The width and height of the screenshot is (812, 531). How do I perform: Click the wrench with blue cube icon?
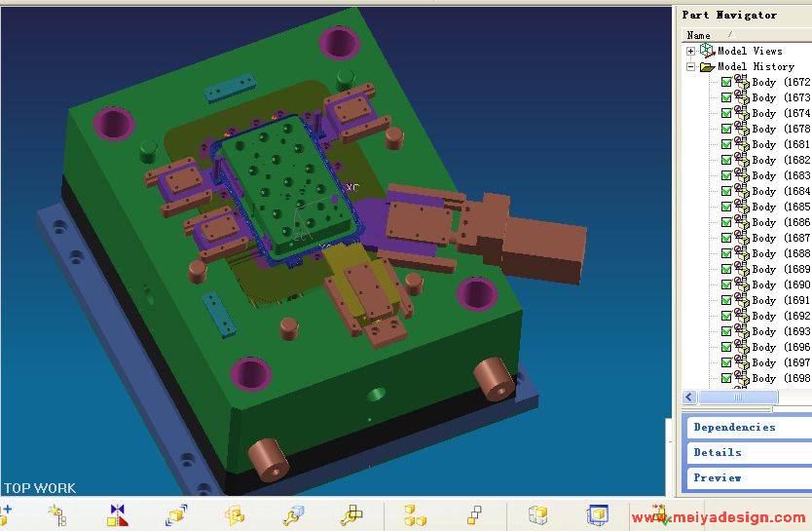(294, 515)
